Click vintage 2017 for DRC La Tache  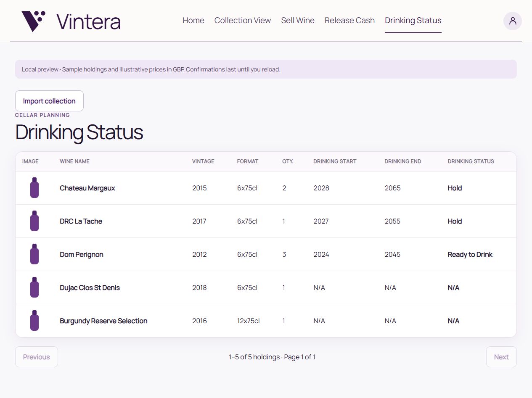pos(199,221)
